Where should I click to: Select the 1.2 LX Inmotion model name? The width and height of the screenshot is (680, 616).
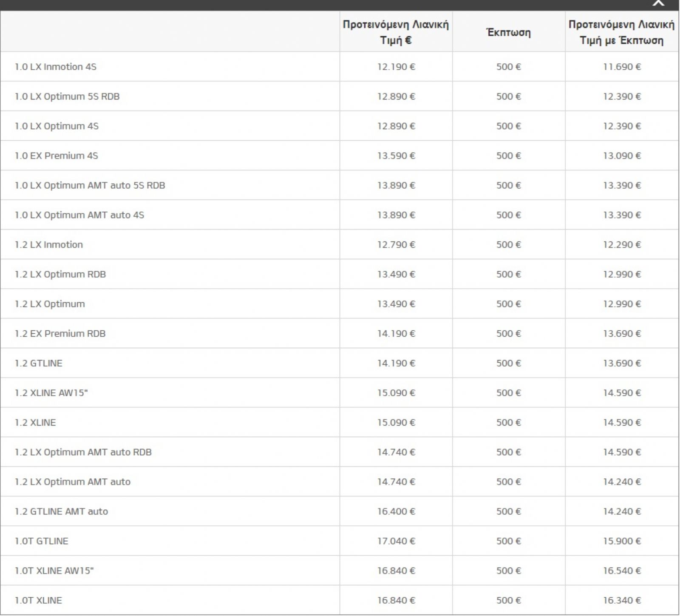pyautogui.click(x=49, y=244)
